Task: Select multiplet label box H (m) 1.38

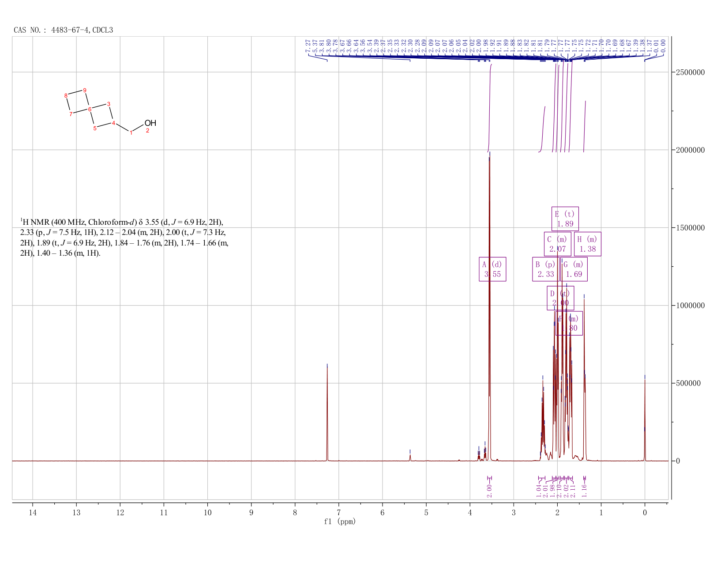Action: [588, 244]
